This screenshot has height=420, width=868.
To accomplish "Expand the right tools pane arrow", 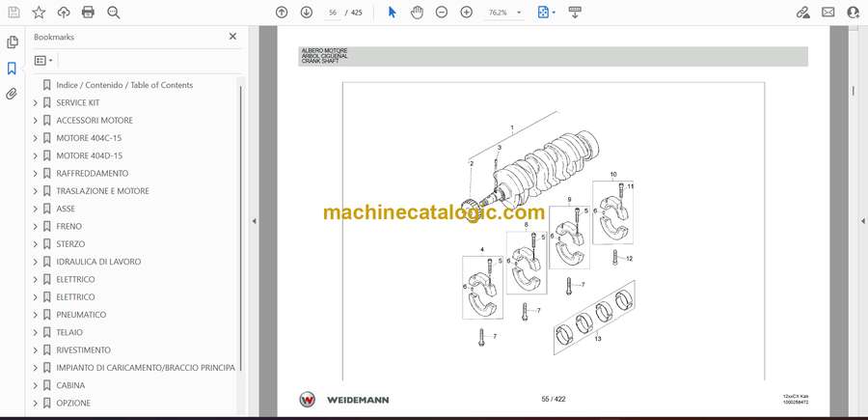I will [x=862, y=221].
